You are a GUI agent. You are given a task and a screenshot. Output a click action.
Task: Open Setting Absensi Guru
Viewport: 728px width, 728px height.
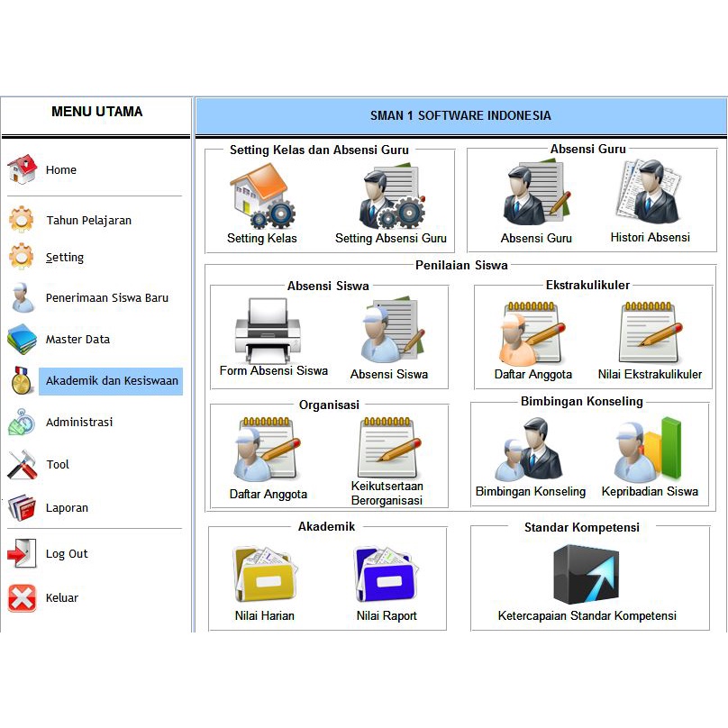pyautogui.click(x=394, y=191)
